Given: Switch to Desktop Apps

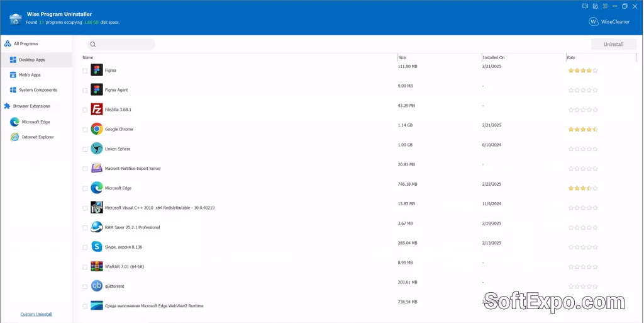Looking at the screenshot, I should tap(36, 60).
